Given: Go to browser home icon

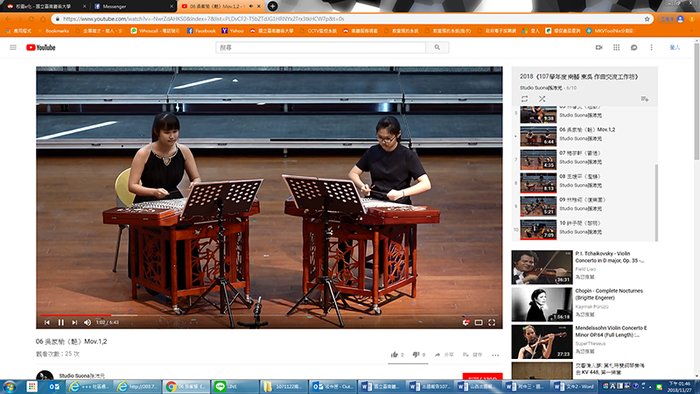Looking at the screenshot, I should coord(43,19).
